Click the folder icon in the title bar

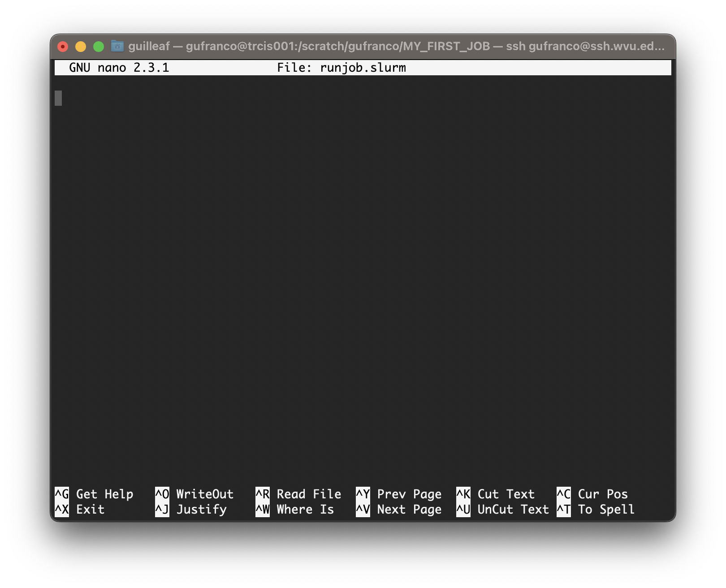(x=117, y=46)
